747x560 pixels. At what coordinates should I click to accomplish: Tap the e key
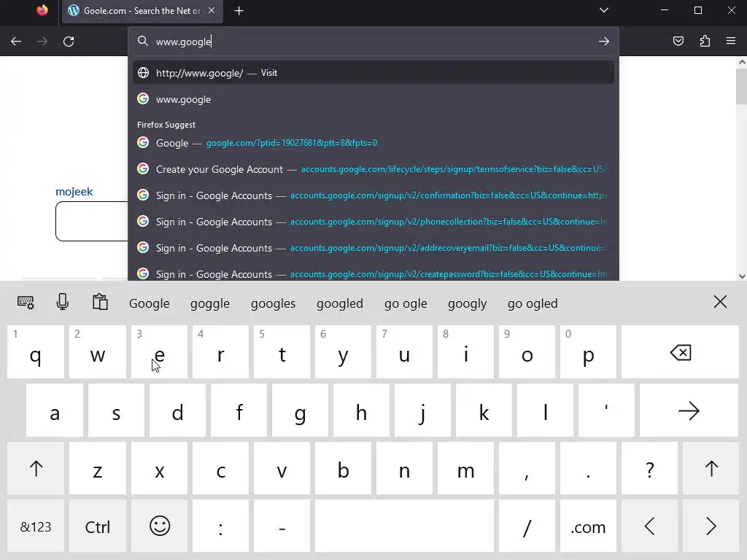pos(160,352)
